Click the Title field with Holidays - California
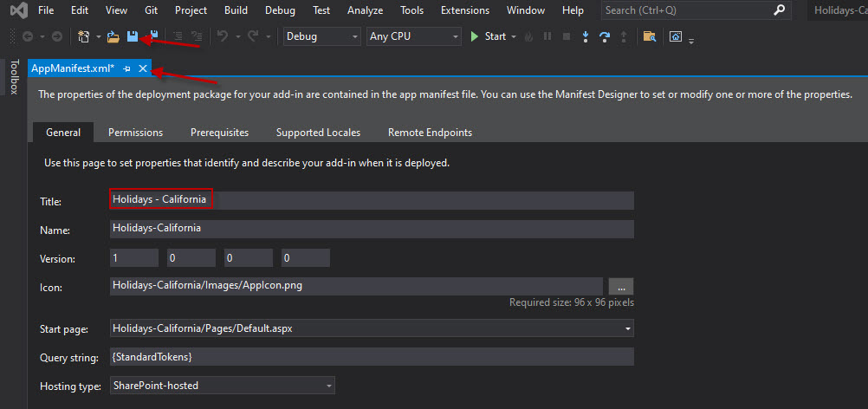 point(372,200)
